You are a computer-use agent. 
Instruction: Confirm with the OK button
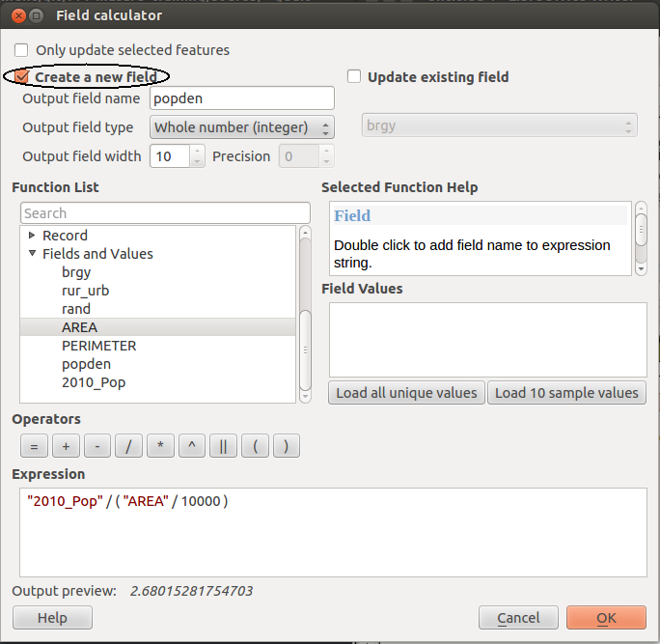pyautogui.click(x=606, y=618)
